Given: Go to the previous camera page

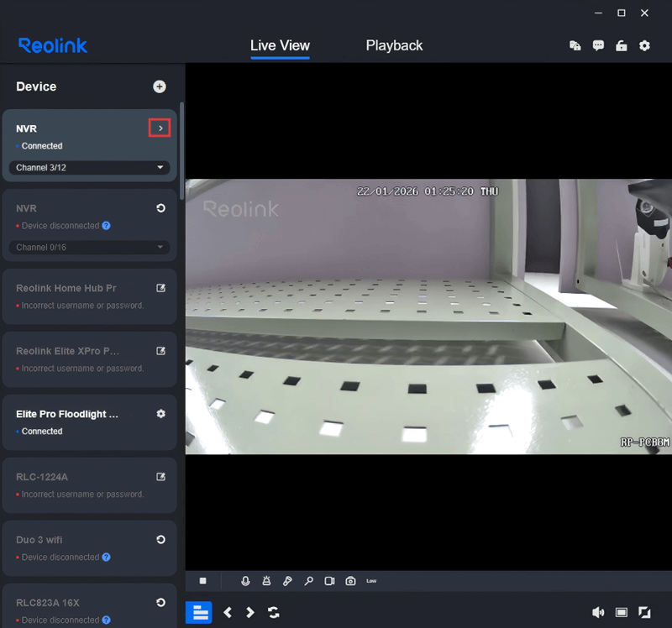Looking at the screenshot, I should 228,613.
